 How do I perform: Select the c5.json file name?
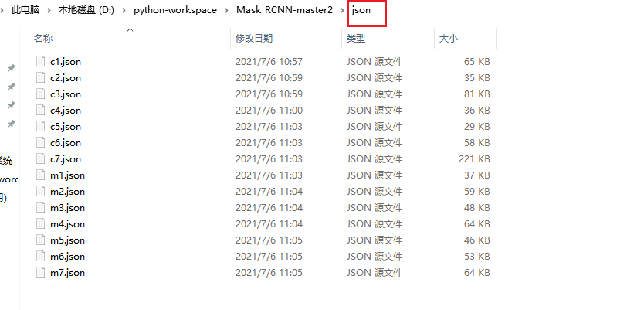[66, 127]
